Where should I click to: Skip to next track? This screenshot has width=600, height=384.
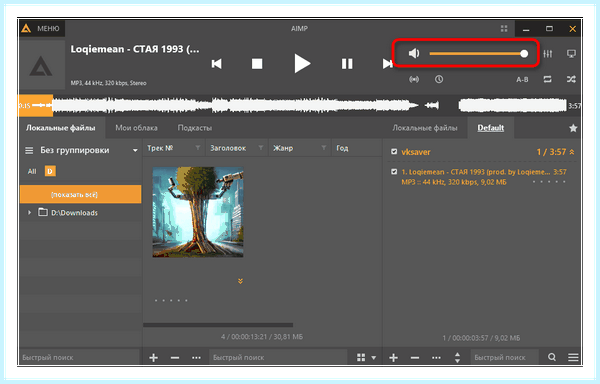pyautogui.click(x=388, y=63)
